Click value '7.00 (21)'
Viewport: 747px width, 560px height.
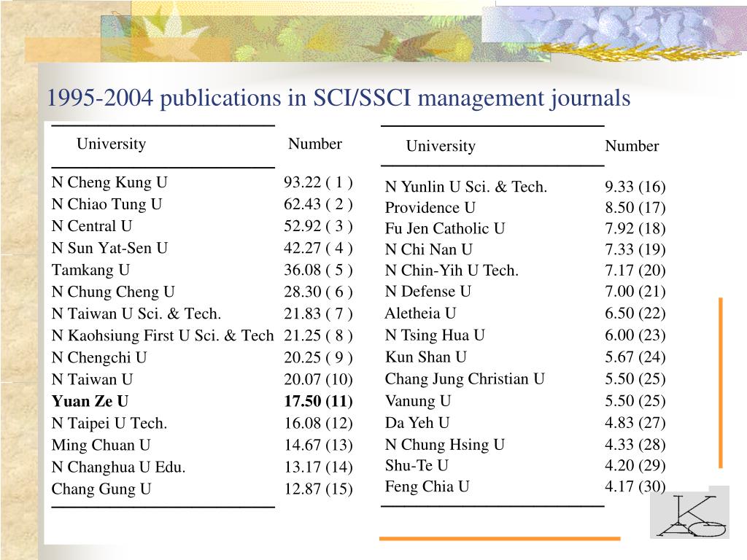click(x=635, y=292)
